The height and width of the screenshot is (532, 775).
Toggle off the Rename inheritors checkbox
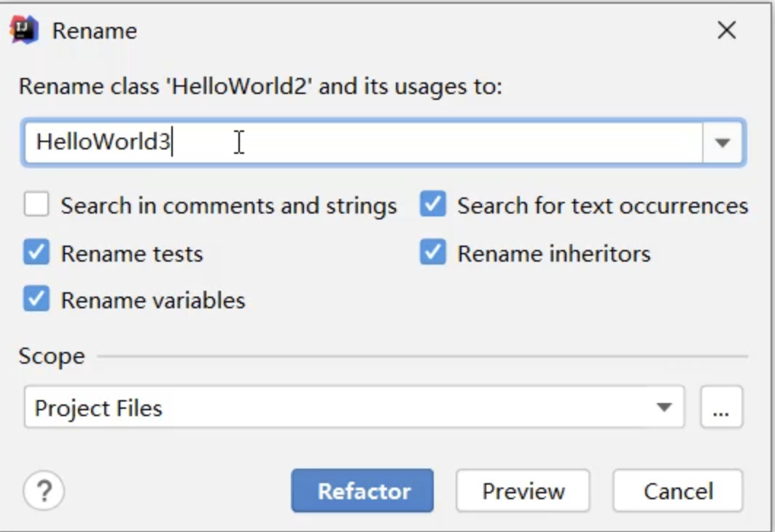tap(432, 253)
